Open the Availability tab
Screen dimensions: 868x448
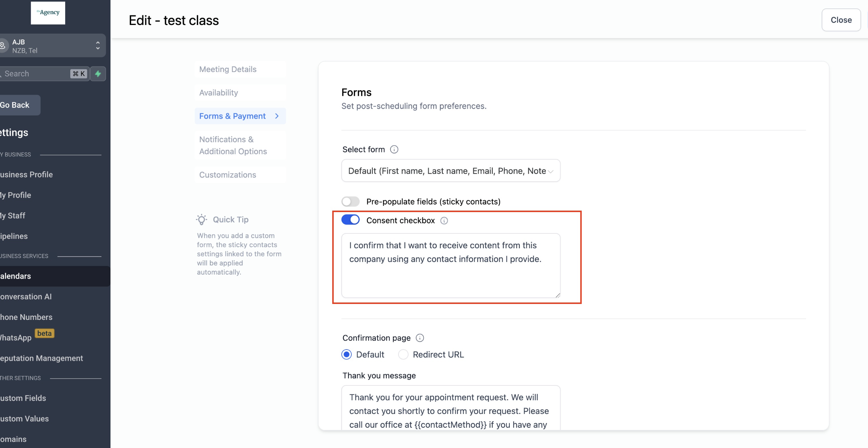coord(218,93)
